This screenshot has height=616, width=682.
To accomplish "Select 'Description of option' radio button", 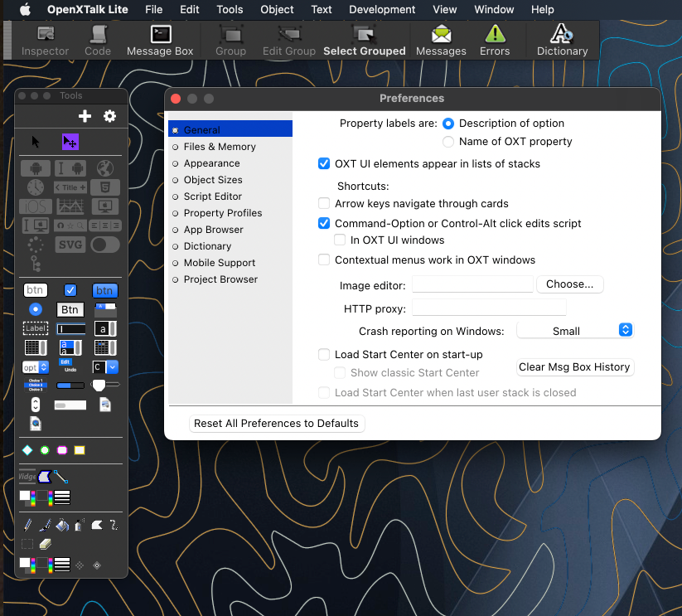I will [x=448, y=124].
